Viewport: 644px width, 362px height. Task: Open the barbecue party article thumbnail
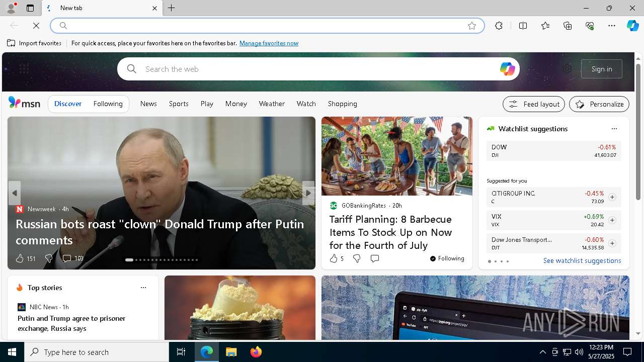pos(397,156)
